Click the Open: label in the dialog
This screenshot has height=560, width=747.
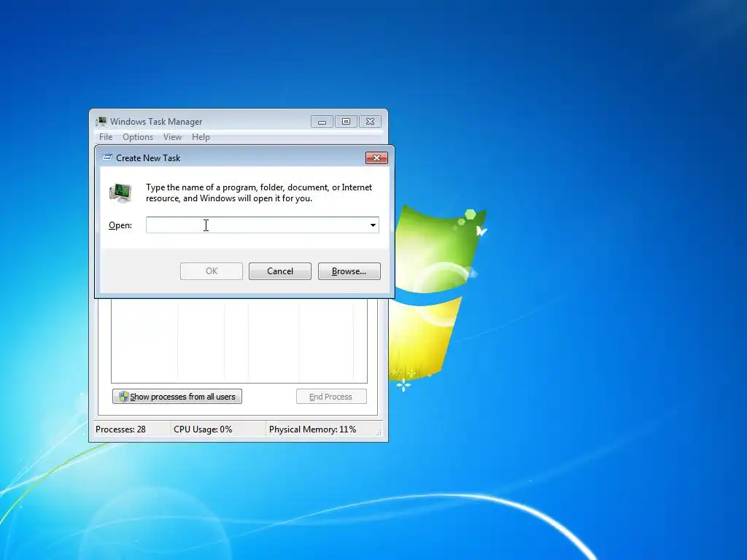coord(120,225)
